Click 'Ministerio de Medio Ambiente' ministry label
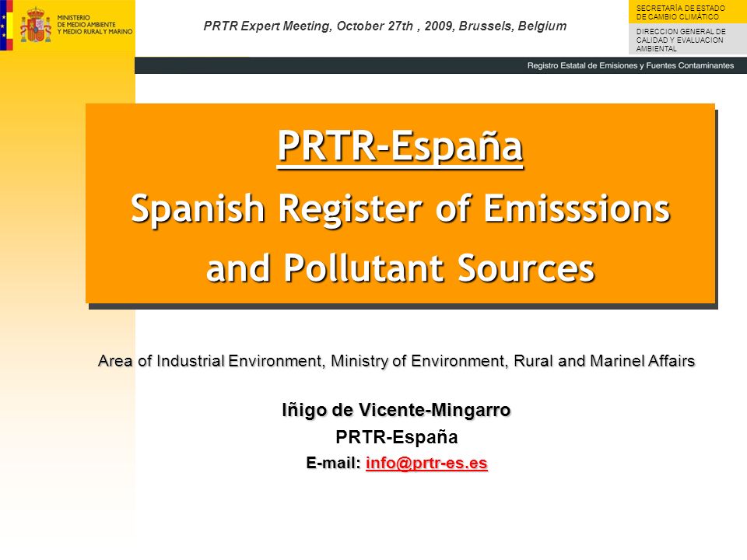Viewport: 747px width, 560px height. coord(95,25)
